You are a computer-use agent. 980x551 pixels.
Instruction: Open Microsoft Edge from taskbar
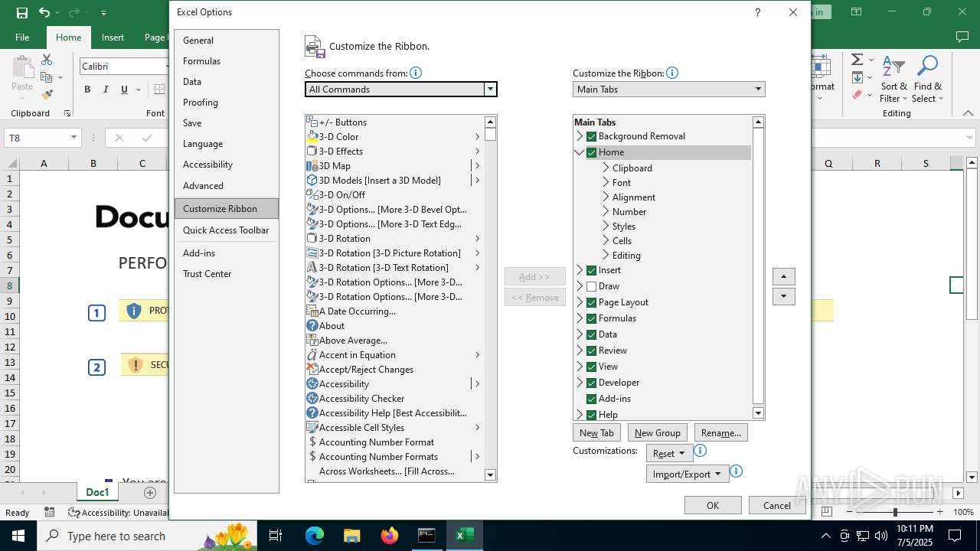coord(315,536)
